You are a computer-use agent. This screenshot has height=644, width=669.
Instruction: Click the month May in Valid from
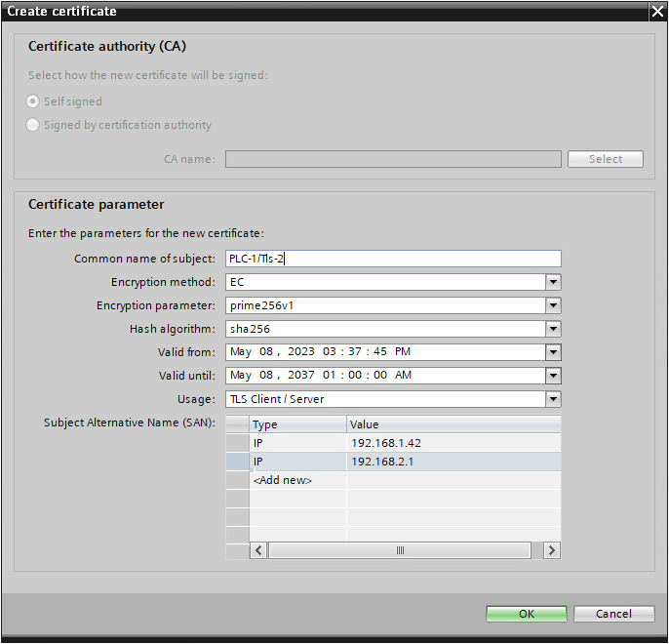(x=241, y=352)
